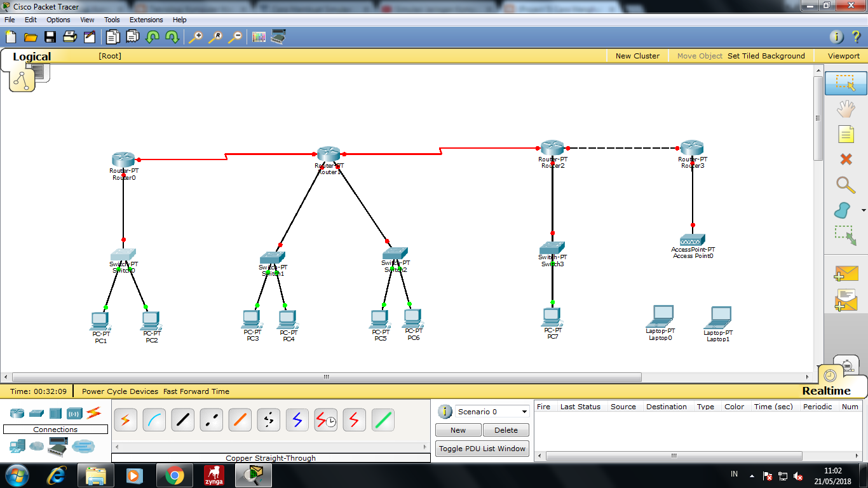This screenshot has width=868, height=488.
Task: Select the Place Note tool
Action: (845, 133)
